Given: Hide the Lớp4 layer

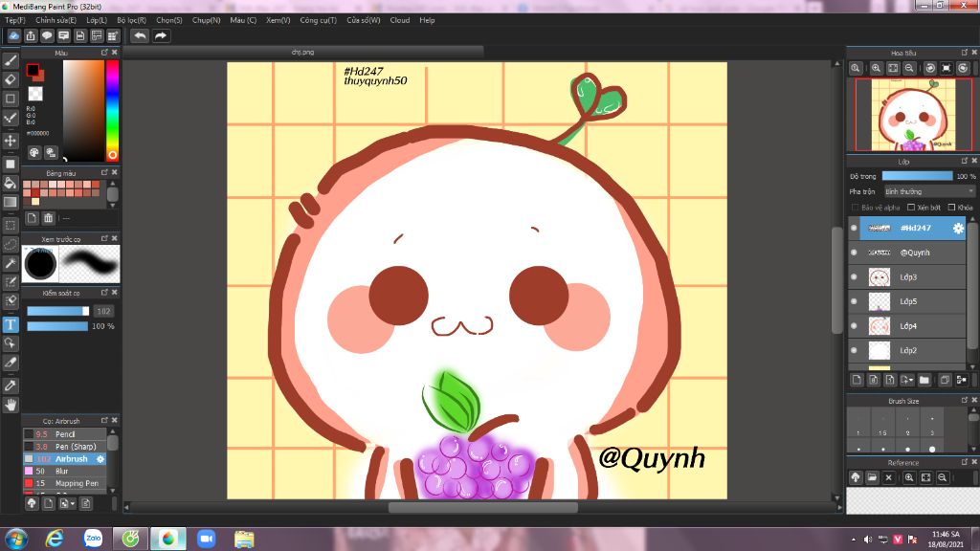Looking at the screenshot, I should click(x=854, y=325).
